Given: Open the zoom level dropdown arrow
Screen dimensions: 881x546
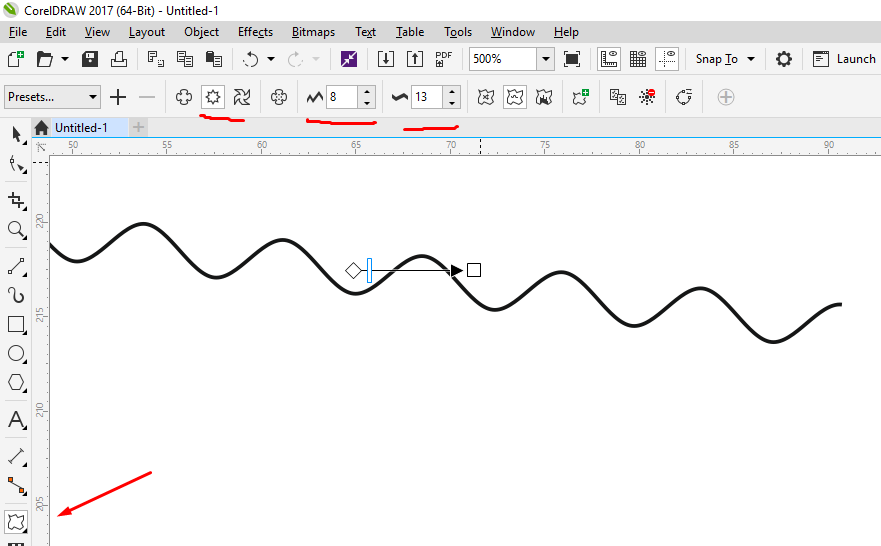Looking at the screenshot, I should point(546,59).
